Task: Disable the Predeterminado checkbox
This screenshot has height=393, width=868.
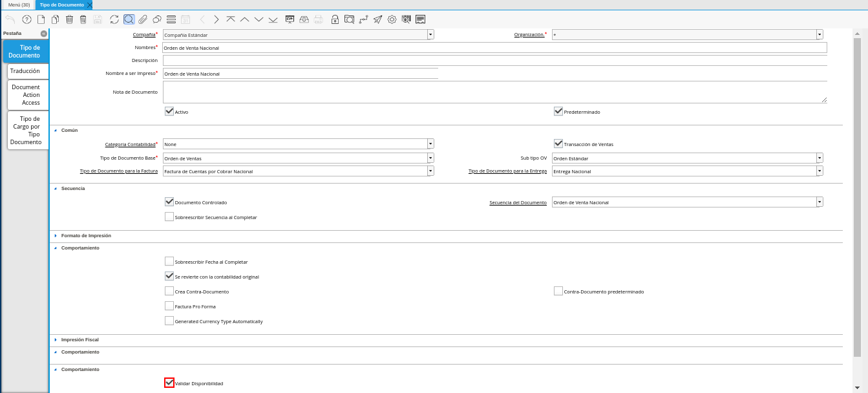Action: [x=558, y=111]
